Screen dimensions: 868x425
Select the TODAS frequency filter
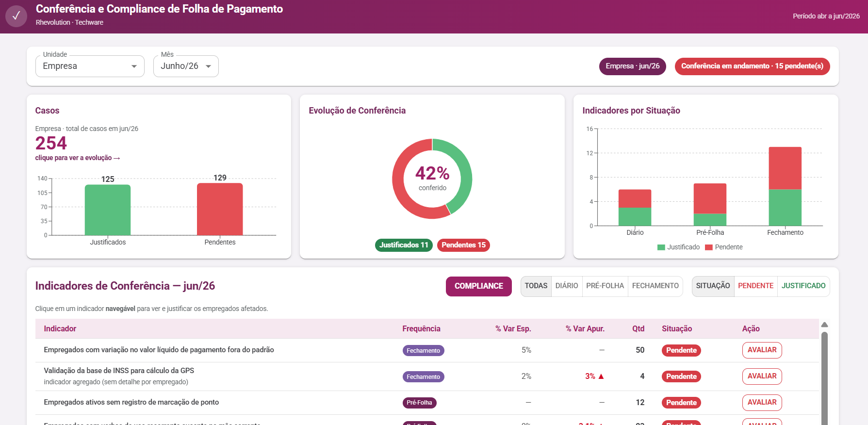[x=536, y=286]
